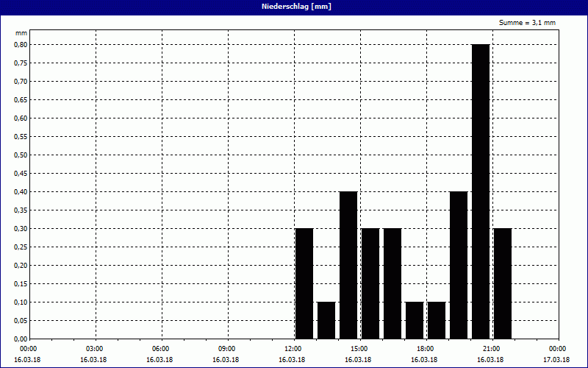Select the tallest bar reaching 0,80 mm
Viewport: 588px width, 368px height.
coord(481,191)
